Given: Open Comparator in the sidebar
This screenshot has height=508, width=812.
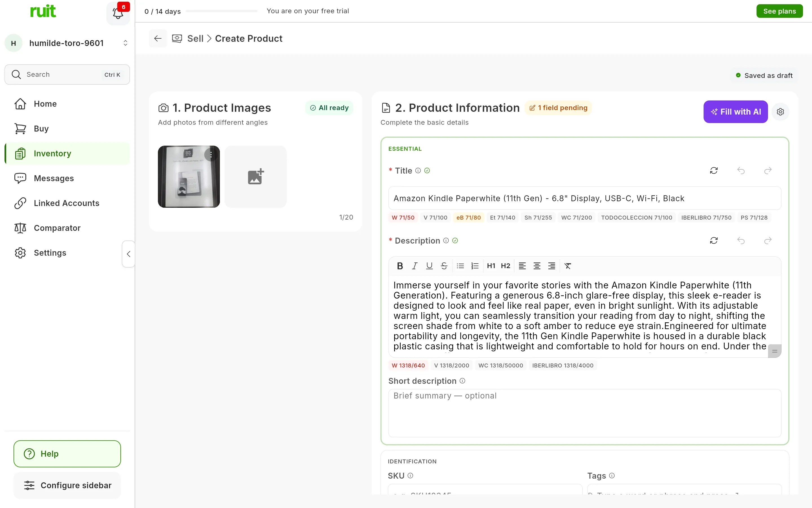Looking at the screenshot, I should [67, 228].
